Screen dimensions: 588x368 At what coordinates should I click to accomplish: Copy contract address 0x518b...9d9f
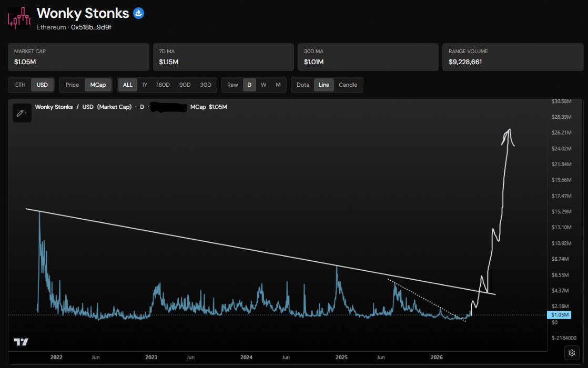(x=91, y=27)
